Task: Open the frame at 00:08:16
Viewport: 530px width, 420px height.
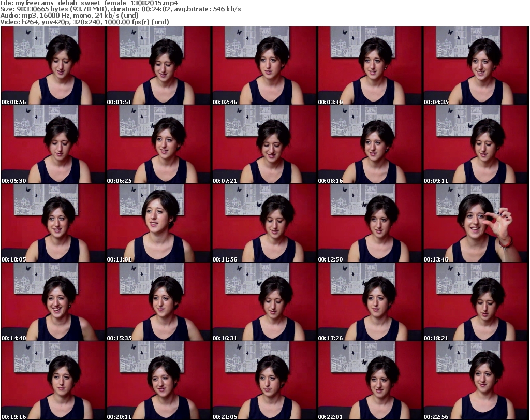Action: [370, 144]
